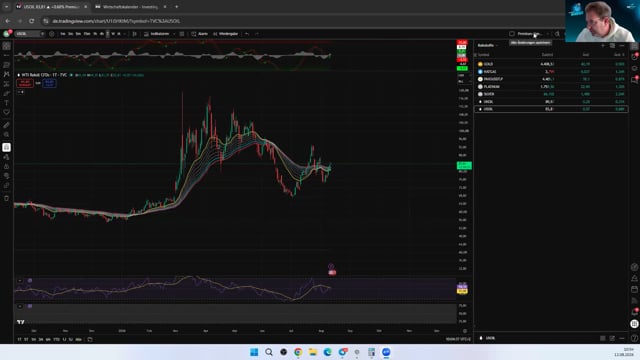Open watchlist more options menu

click(x=622, y=45)
